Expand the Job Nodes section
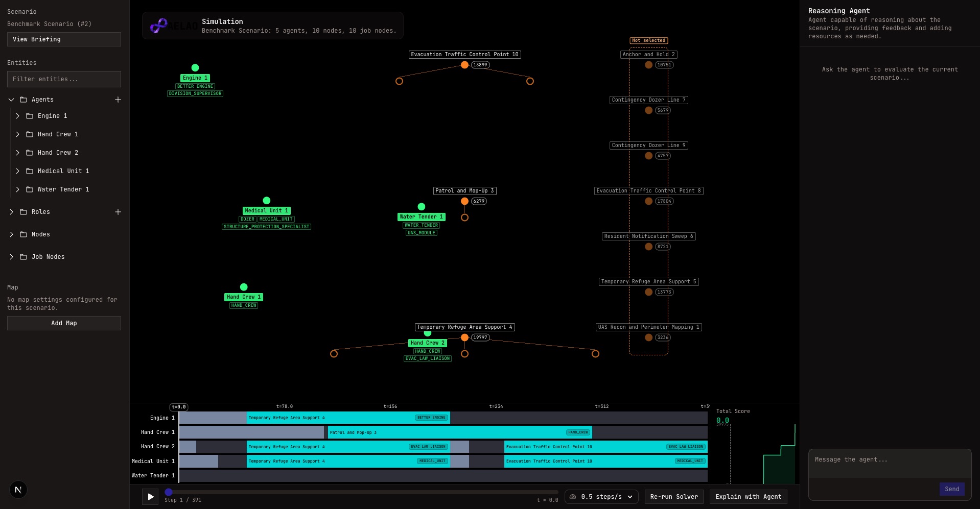 (11, 257)
